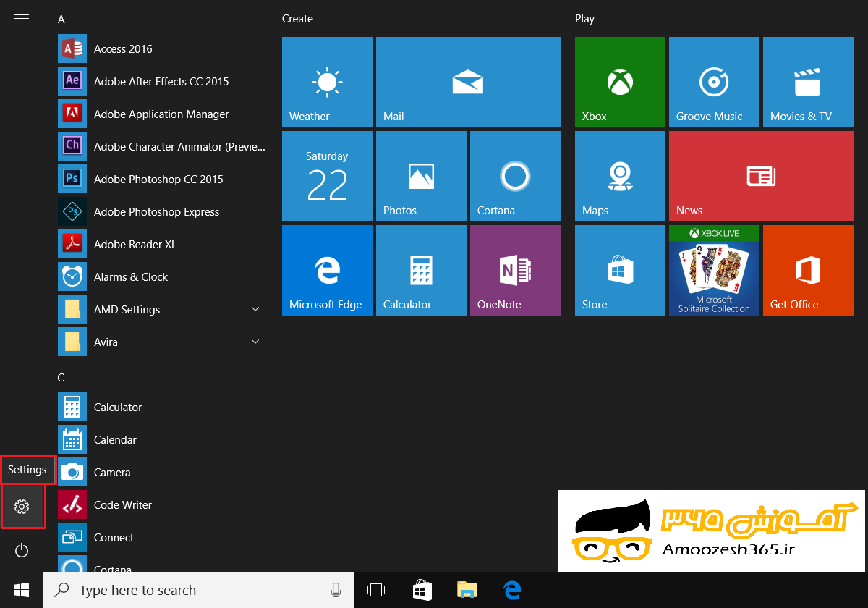Image resolution: width=868 pixels, height=608 pixels.
Task: Launch the Mail app tile
Action: [x=468, y=82]
